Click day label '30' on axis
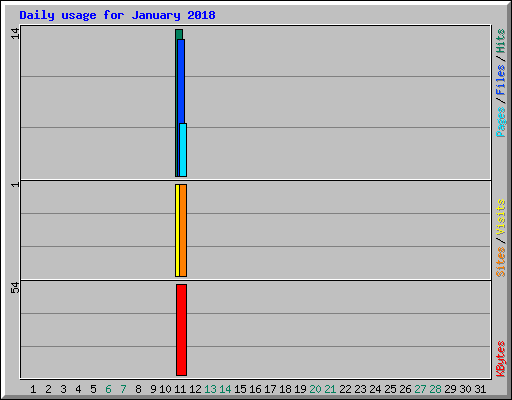This screenshot has width=512, height=400. 465,389
